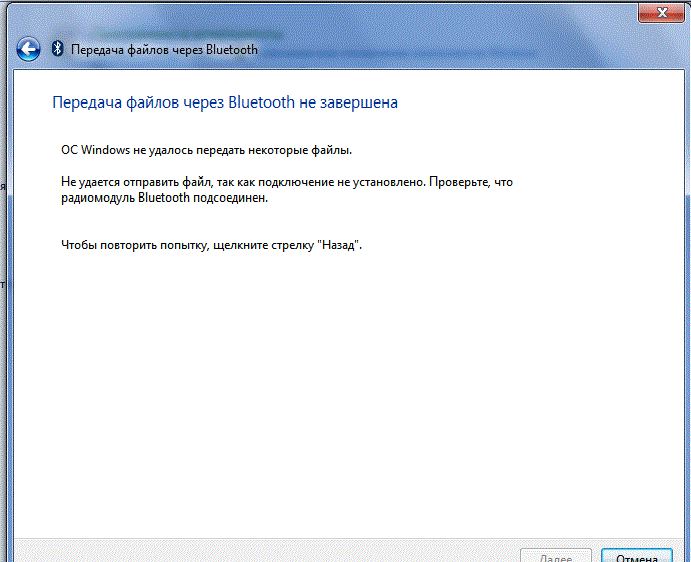This screenshot has width=691, height=562.
Task: Click the Bluetooth logo icon in title
Action: (x=57, y=48)
